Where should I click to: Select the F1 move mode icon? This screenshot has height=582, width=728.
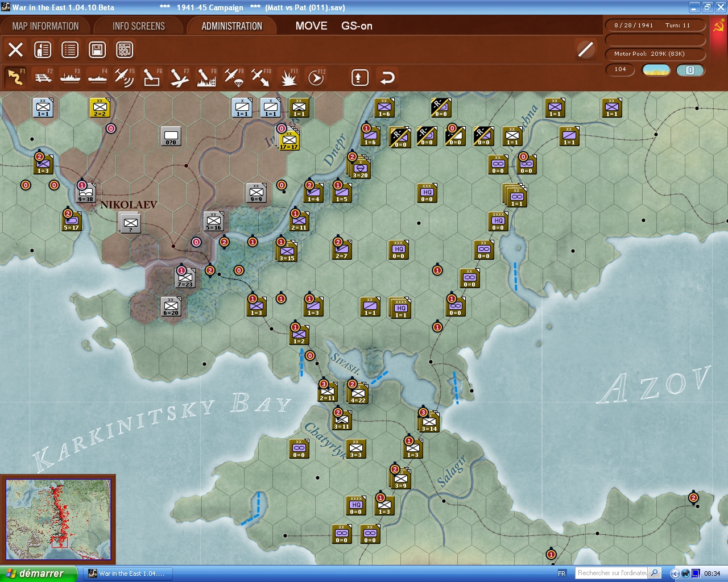click(16, 77)
